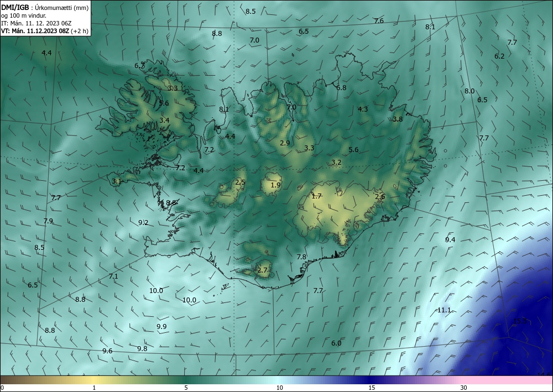Click the "VT: Mán. 11.12.2023 08Z (+2 h)" line

click(45, 31)
